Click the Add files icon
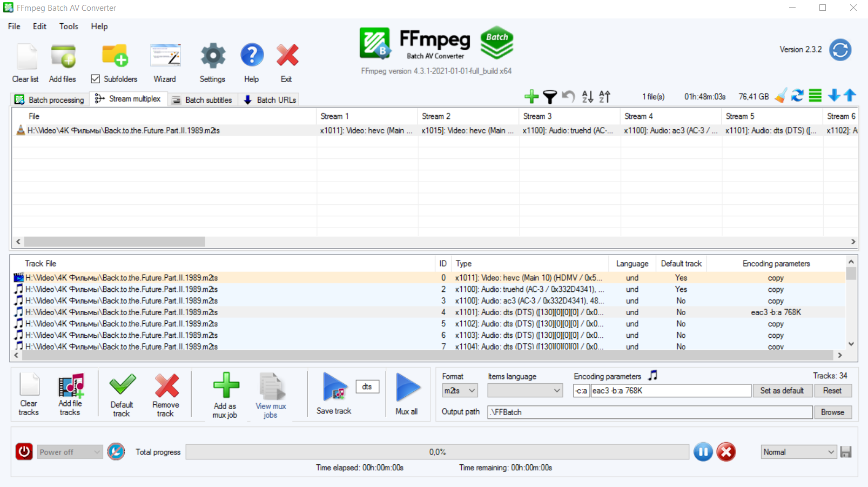The width and height of the screenshot is (868, 487). pyautogui.click(x=63, y=56)
